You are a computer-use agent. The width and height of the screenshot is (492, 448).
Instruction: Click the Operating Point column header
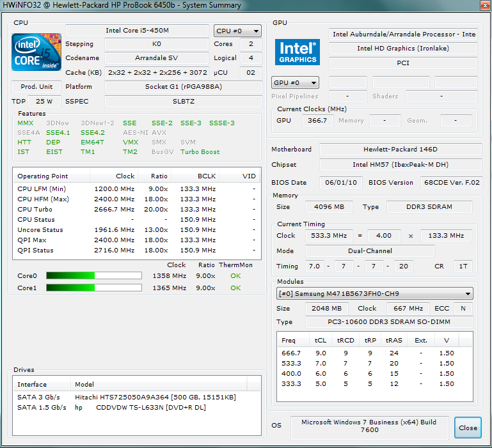pyautogui.click(x=51, y=176)
